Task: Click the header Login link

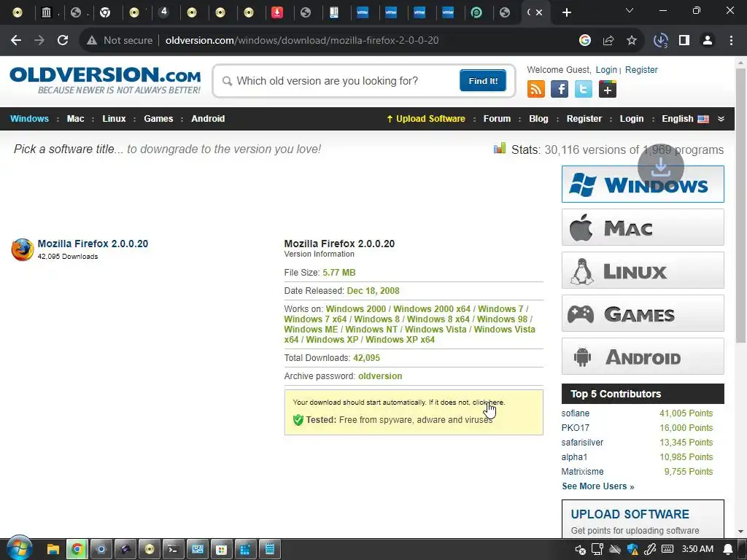Action: (606, 69)
